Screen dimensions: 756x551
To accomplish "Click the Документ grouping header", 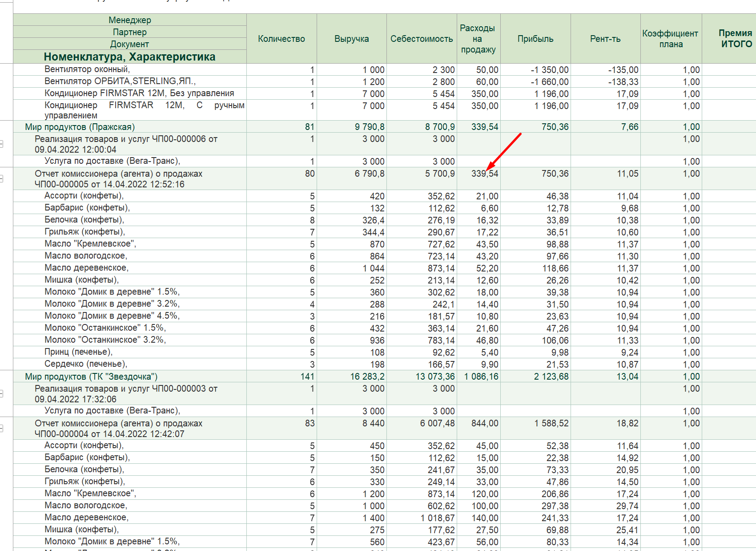I will (130, 44).
